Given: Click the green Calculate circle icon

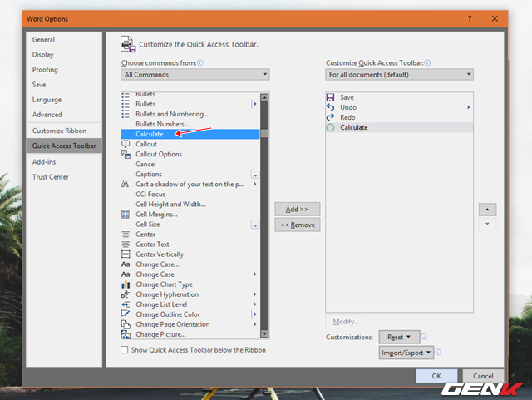Looking at the screenshot, I should click(330, 128).
